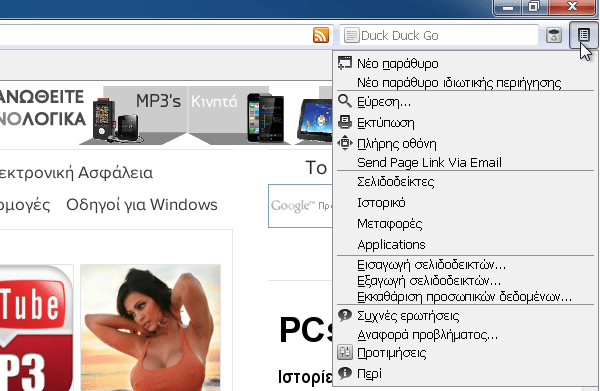
Task: Click the tablet image in category banner
Action: [x=315, y=121]
